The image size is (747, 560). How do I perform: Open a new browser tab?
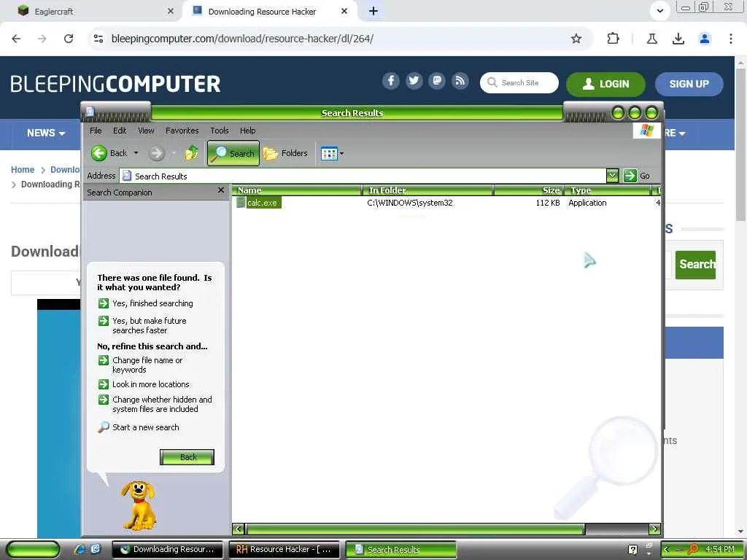[x=373, y=11]
